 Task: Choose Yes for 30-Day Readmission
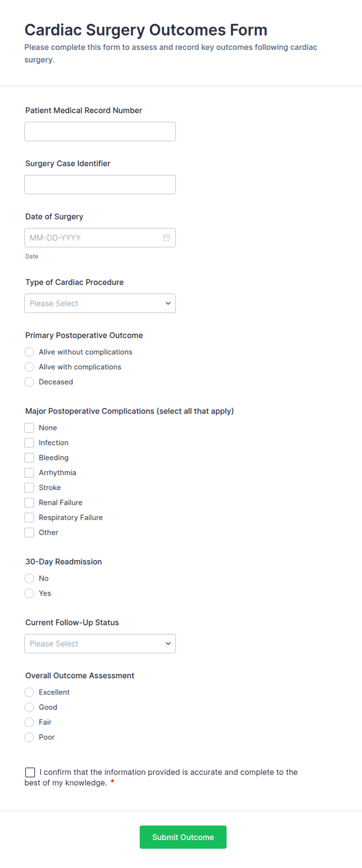coord(29,593)
